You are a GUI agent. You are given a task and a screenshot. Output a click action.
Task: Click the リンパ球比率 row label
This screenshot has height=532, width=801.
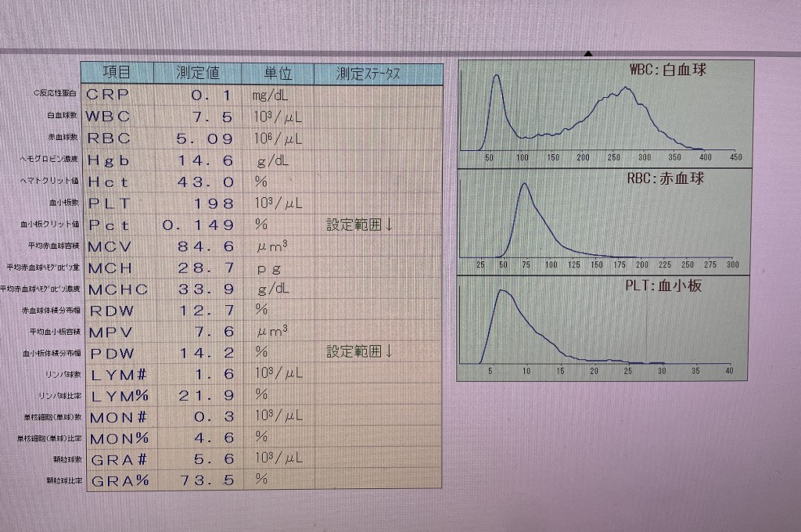coord(59,396)
